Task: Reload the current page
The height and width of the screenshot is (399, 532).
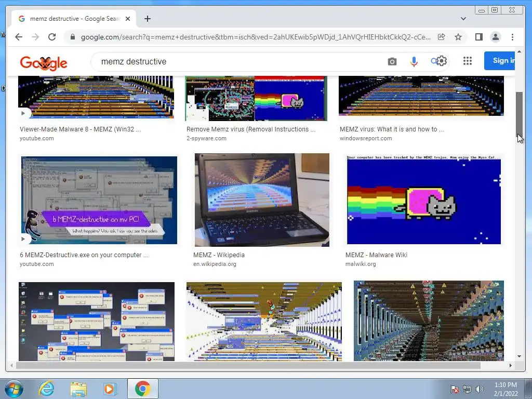Action: (52, 37)
